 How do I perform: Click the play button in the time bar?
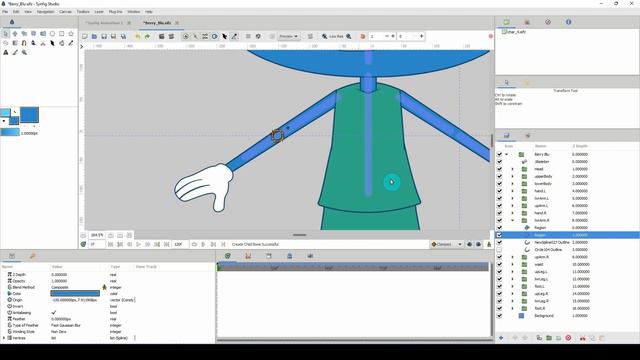coord(138,244)
